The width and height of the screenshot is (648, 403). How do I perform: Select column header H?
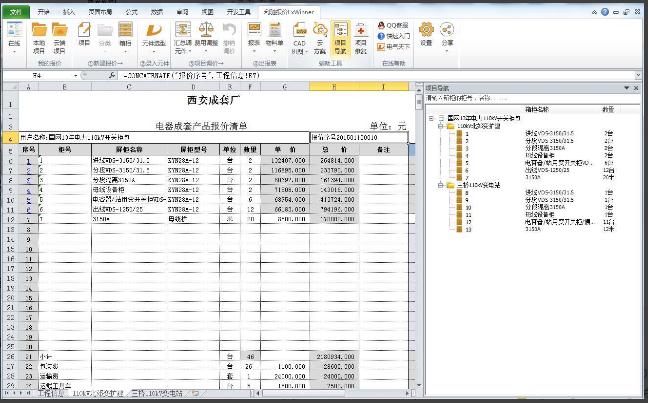coord(334,86)
